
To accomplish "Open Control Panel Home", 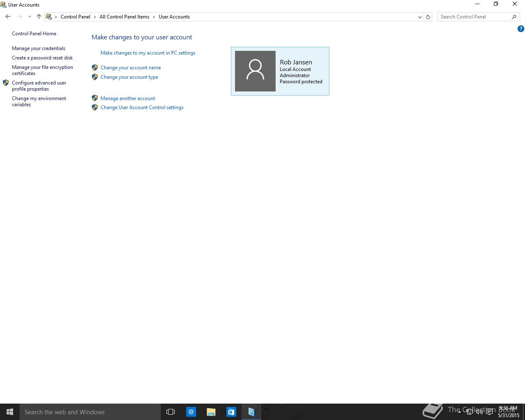I will click(34, 34).
